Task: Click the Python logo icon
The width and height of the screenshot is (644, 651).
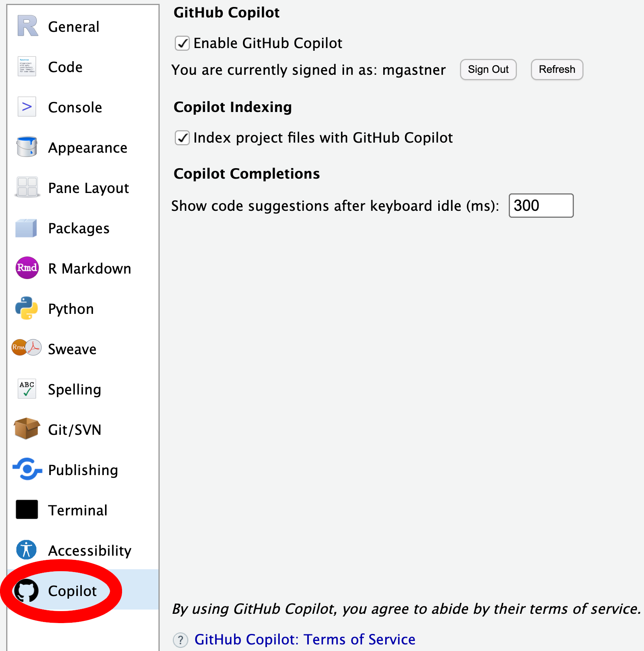Action: pyautogui.click(x=26, y=308)
